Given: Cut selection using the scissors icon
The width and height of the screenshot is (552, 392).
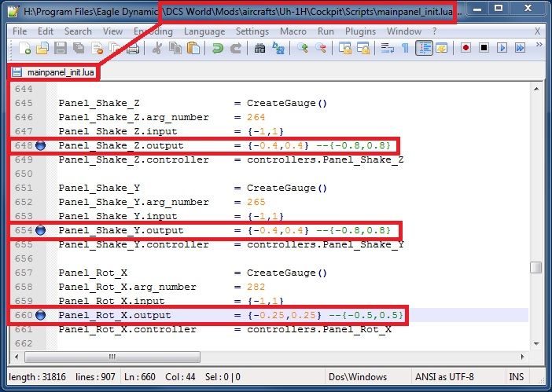Looking at the screenshot, I should tap(157, 48).
